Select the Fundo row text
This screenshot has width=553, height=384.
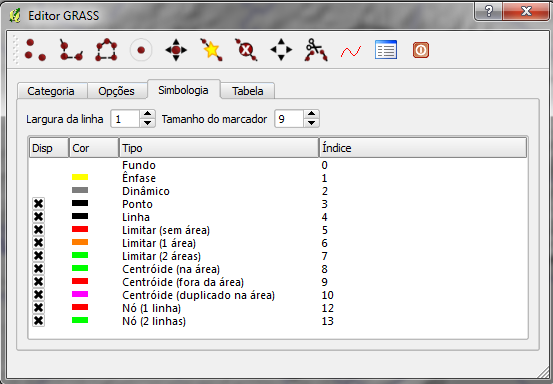pos(139,165)
